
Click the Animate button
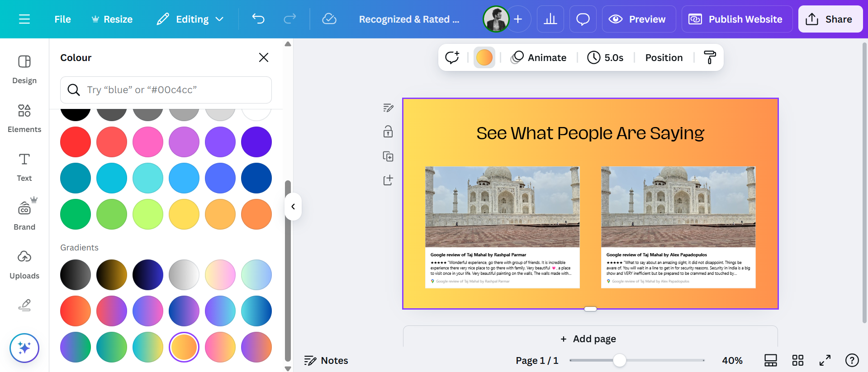(x=539, y=57)
